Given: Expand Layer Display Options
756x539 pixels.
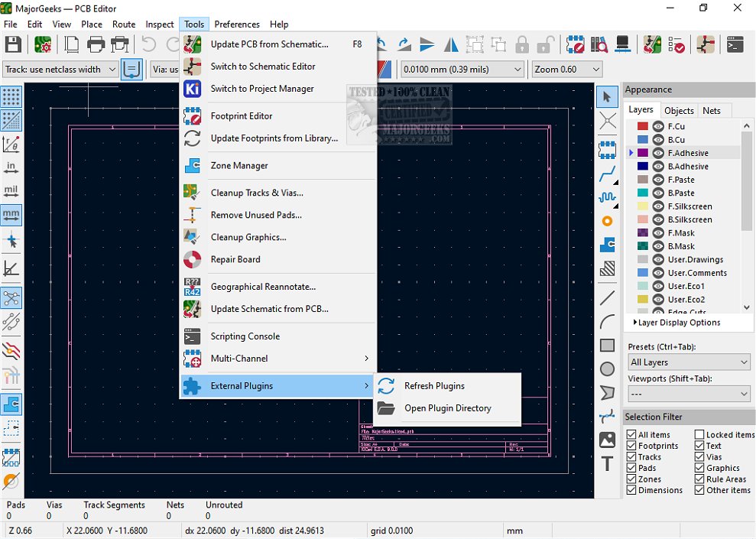Looking at the screenshot, I should 677,323.
